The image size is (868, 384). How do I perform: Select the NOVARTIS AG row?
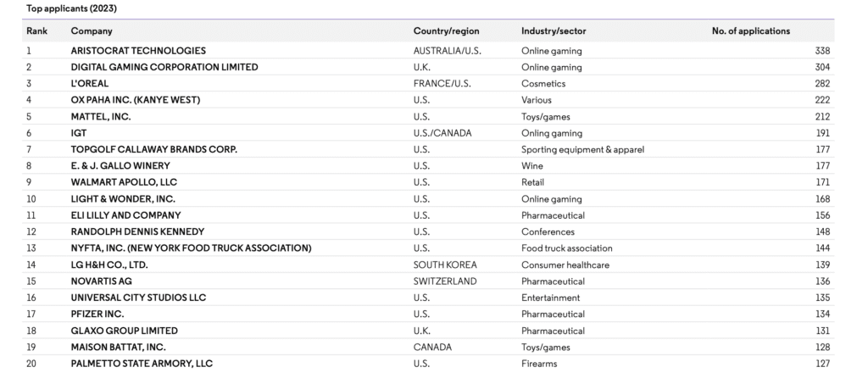[428, 281]
